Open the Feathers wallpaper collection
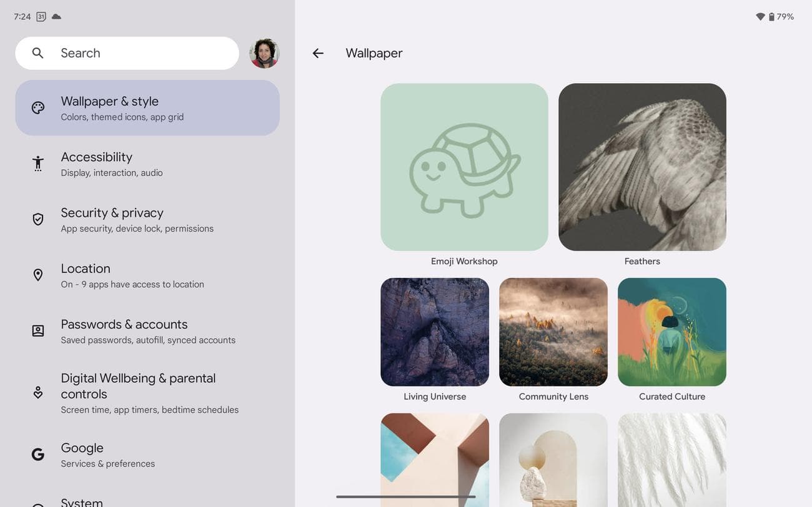This screenshot has height=507, width=812. click(642, 167)
